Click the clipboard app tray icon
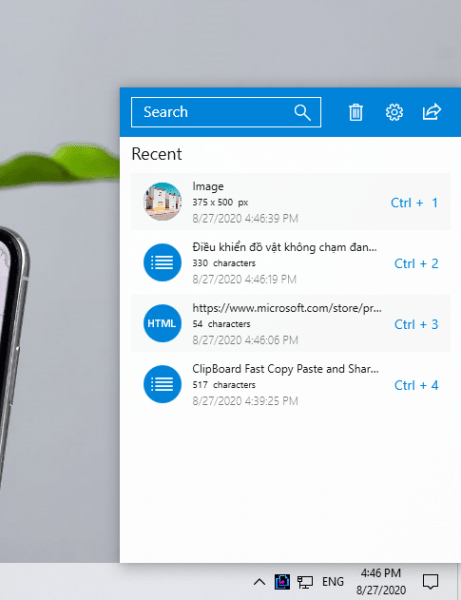Viewport: 461px width, 600px height. pyautogui.click(x=282, y=582)
